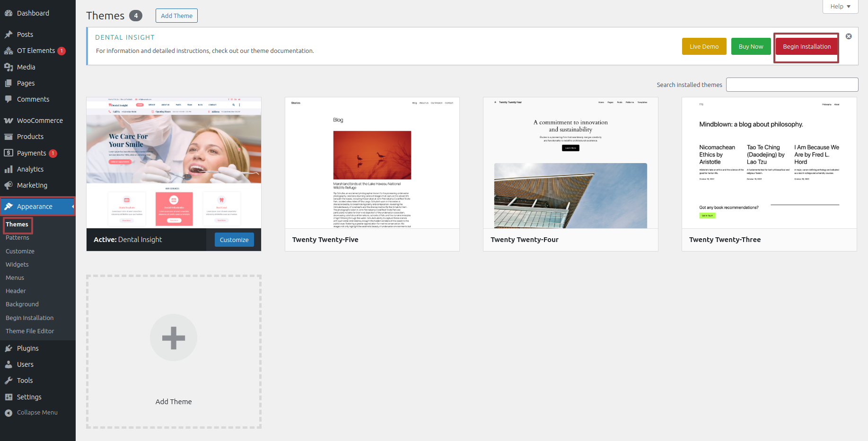The width and height of the screenshot is (868, 441).
Task: Open Customize in the Appearance submenu
Action: point(20,251)
